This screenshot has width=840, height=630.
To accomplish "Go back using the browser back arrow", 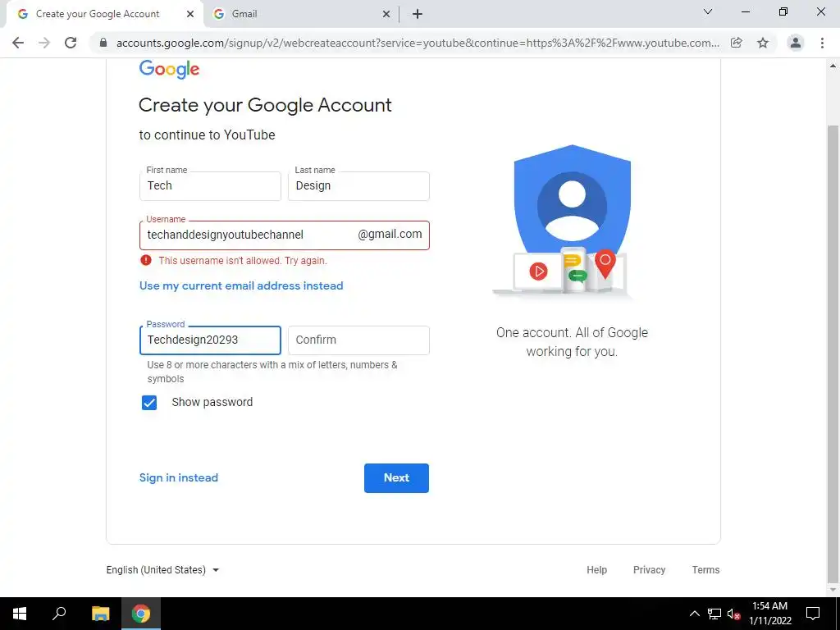I will click(x=18, y=43).
